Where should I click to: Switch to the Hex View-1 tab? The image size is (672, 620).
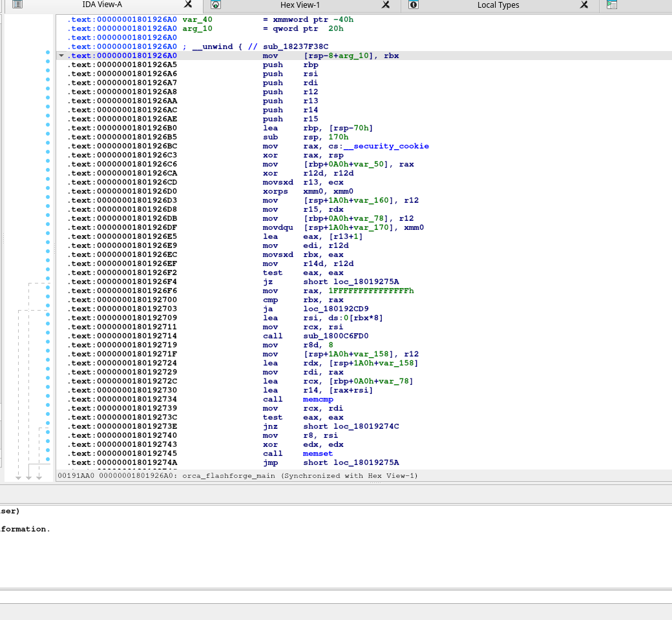click(x=300, y=5)
